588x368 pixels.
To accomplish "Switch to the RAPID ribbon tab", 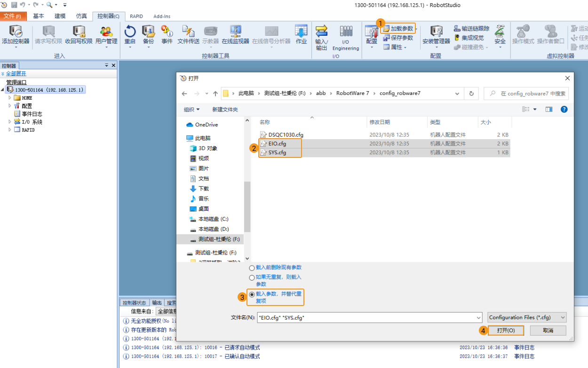I will (136, 16).
